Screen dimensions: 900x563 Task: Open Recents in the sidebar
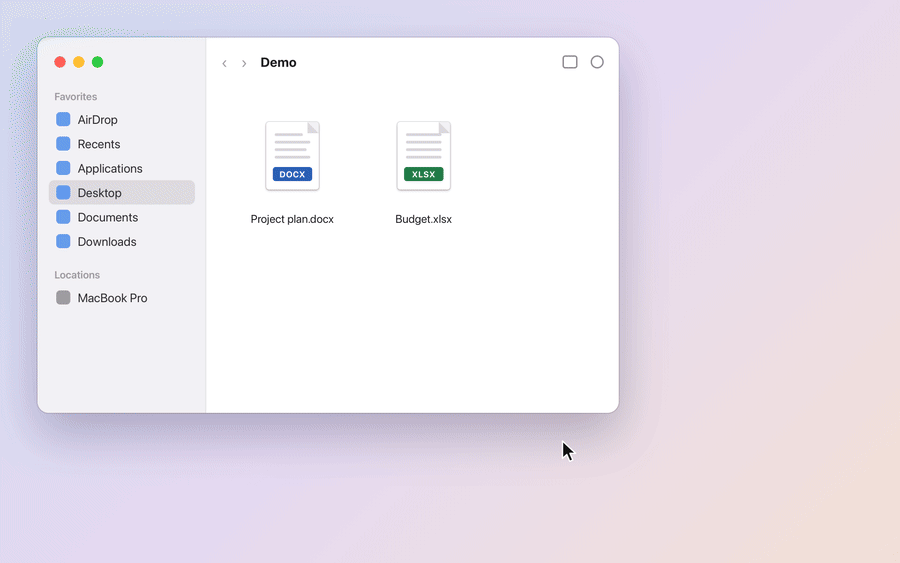click(x=122, y=144)
